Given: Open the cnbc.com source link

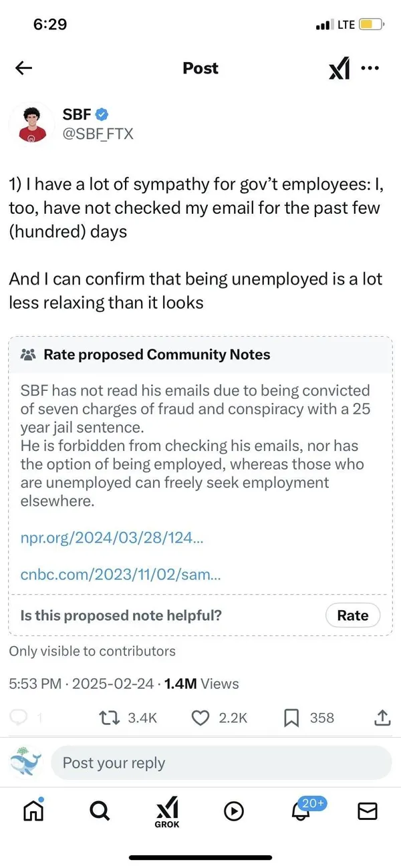Looking at the screenshot, I should point(120,573).
